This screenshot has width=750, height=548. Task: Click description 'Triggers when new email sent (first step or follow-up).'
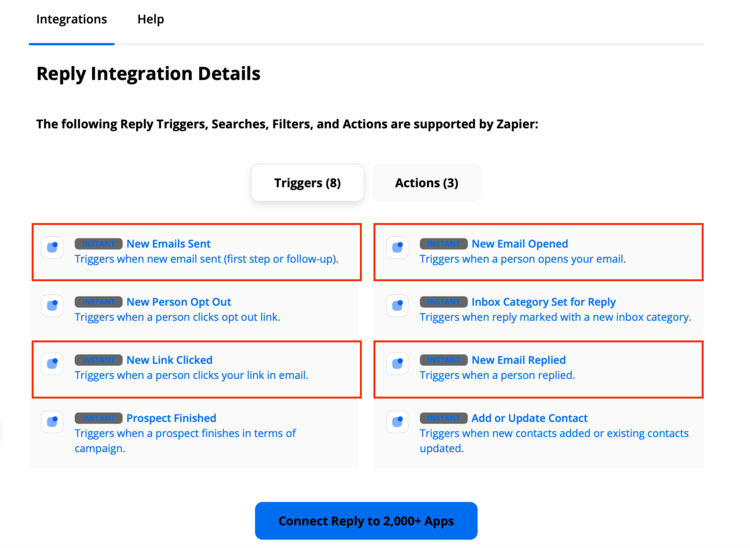207,259
